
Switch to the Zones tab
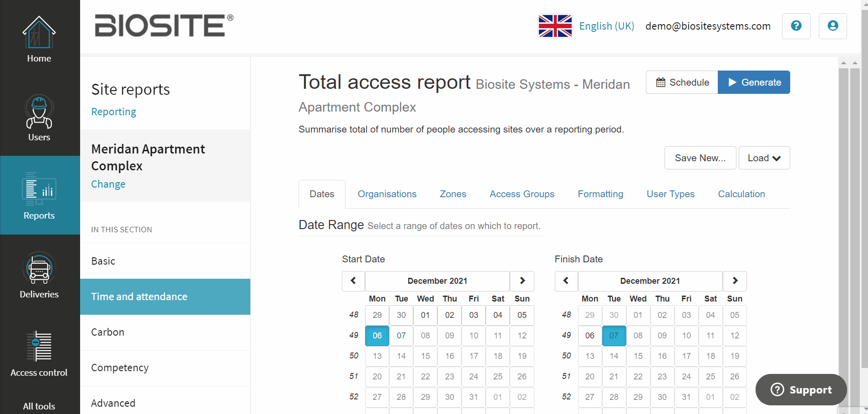coord(453,194)
